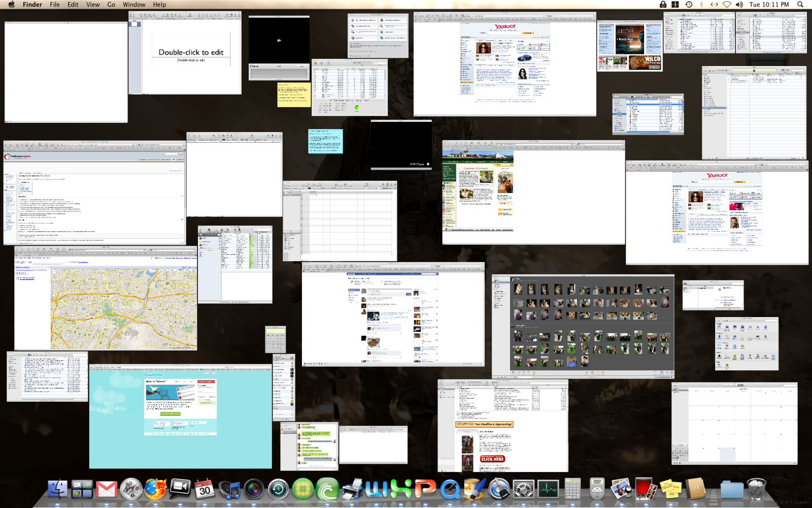Click the compass-and-key icon in the Dock

click(499, 489)
